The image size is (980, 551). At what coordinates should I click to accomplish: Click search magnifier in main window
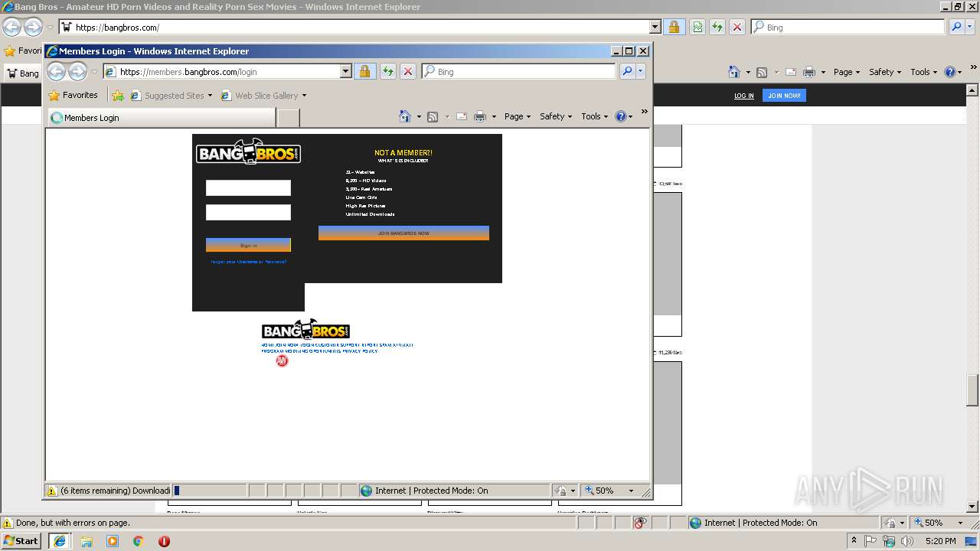pos(956,28)
